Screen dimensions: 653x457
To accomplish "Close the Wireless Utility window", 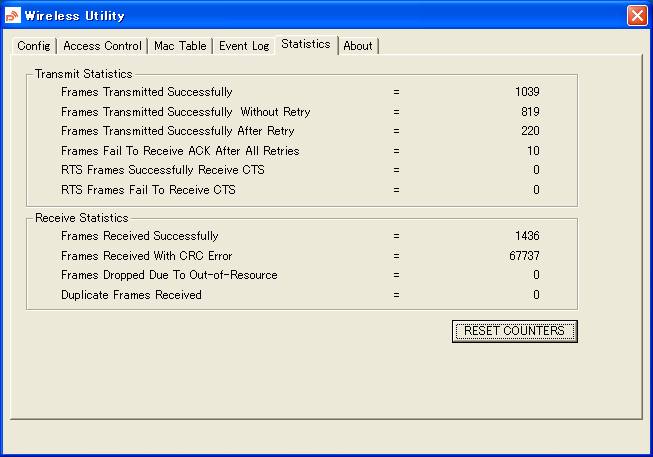I will pos(637,16).
